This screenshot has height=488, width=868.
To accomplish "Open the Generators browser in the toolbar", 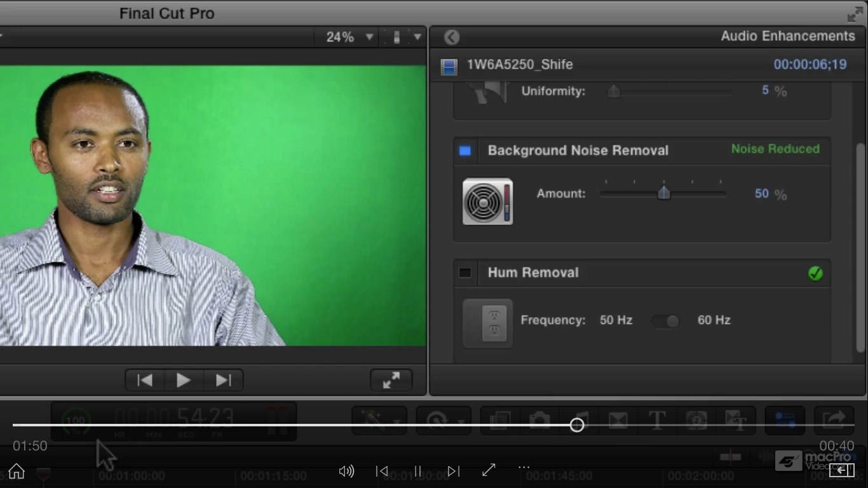I will tap(696, 421).
